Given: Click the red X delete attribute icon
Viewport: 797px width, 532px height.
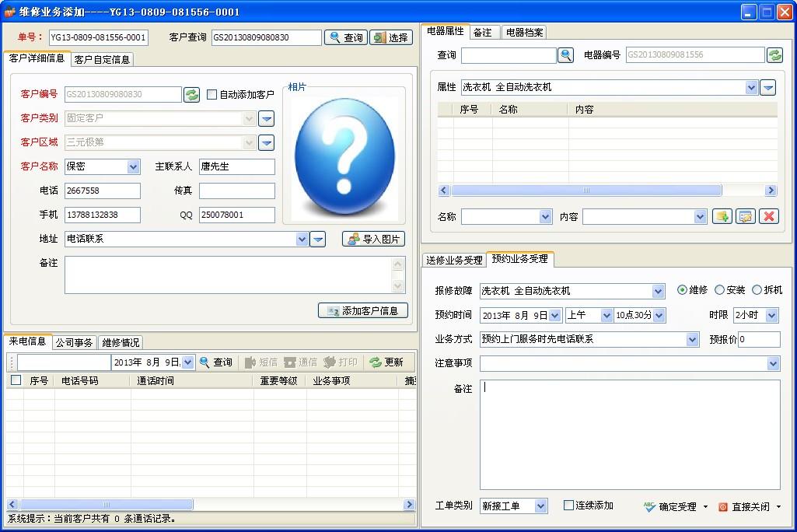Looking at the screenshot, I should [x=769, y=217].
